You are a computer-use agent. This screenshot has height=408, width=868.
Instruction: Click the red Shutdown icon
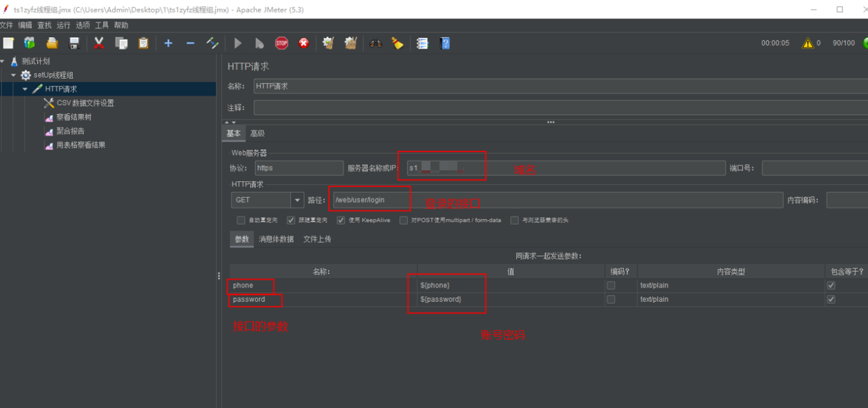pyautogui.click(x=304, y=43)
